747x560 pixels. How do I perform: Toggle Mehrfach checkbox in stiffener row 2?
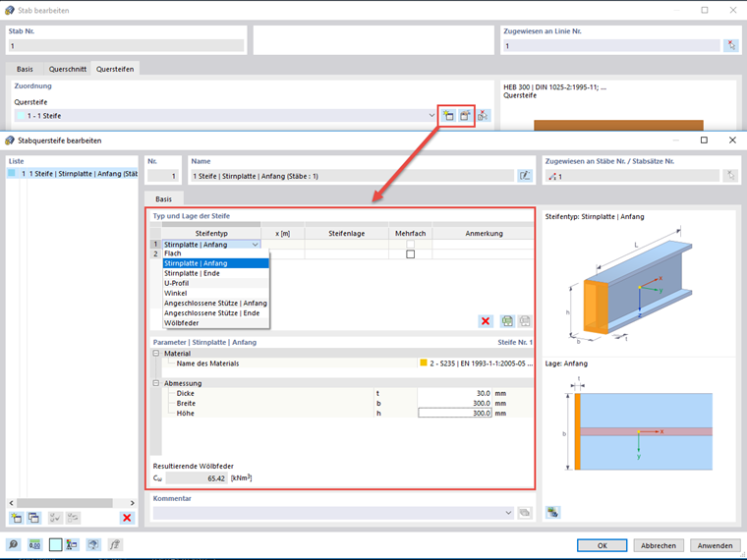click(410, 254)
